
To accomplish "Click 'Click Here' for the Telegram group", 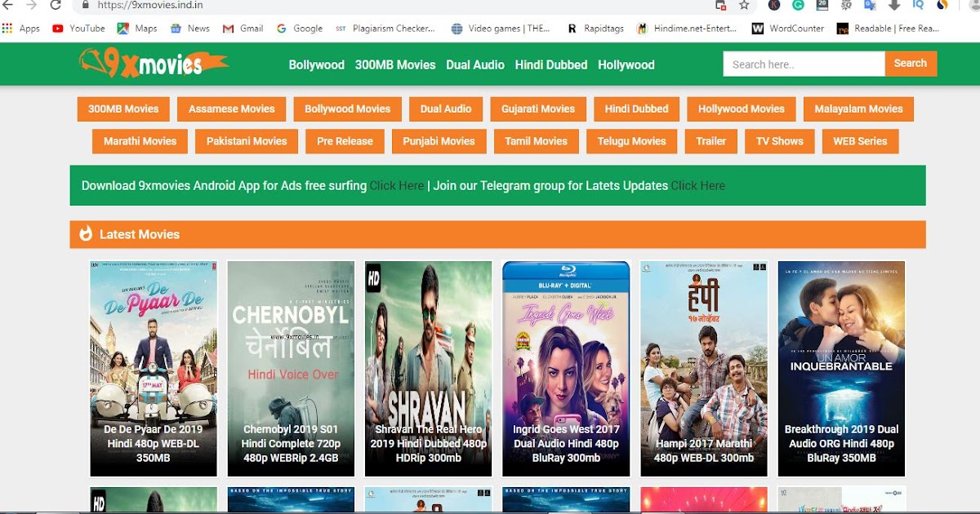I will click(x=697, y=185).
